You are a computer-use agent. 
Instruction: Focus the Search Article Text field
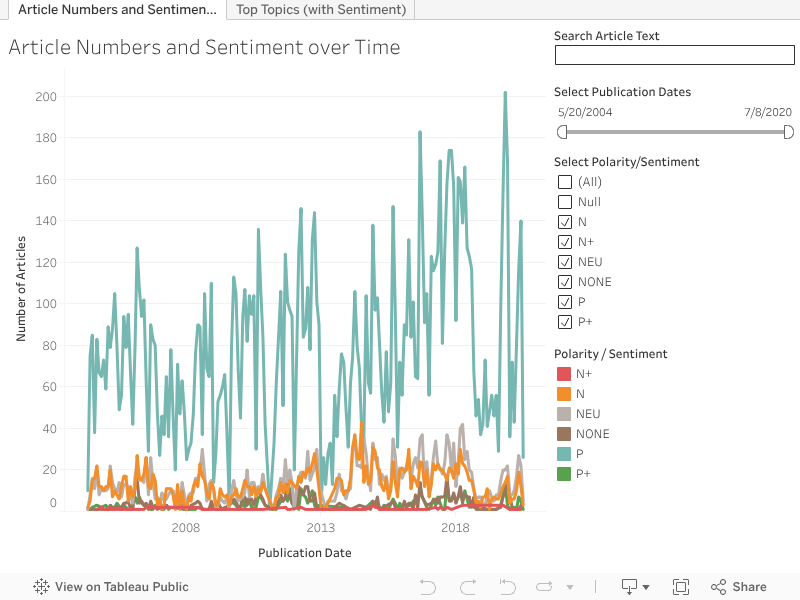pyautogui.click(x=674, y=56)
